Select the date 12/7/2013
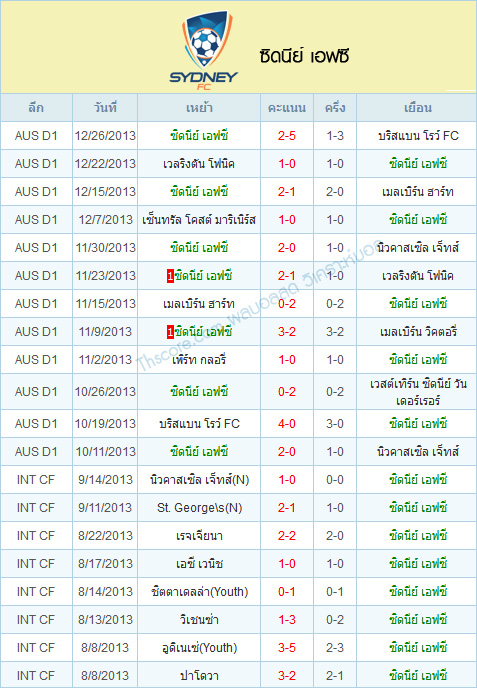Viewport: 477px width, 688px height. (x=105, y=220)
